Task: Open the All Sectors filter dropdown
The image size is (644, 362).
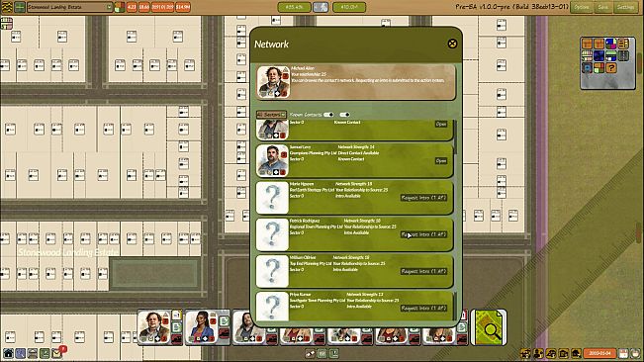Action: point(271,115)
